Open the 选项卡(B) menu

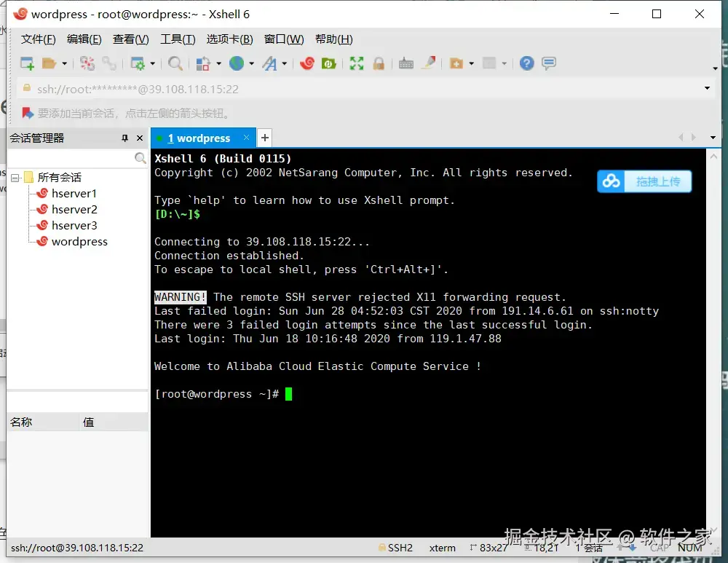click(x=230, y=39)
